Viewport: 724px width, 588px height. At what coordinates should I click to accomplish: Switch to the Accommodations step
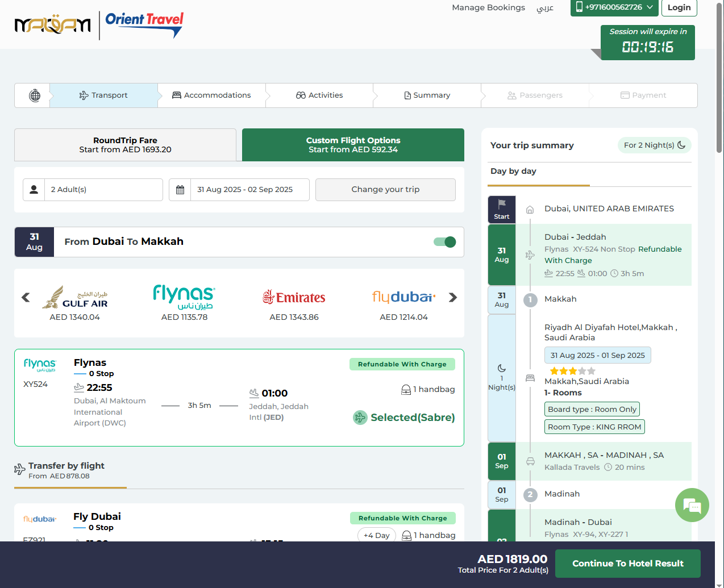(211, 95)
